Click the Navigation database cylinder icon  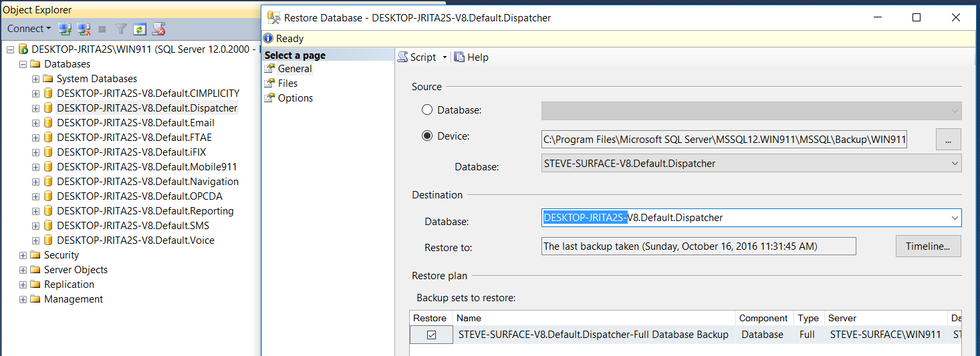(48, 182)
